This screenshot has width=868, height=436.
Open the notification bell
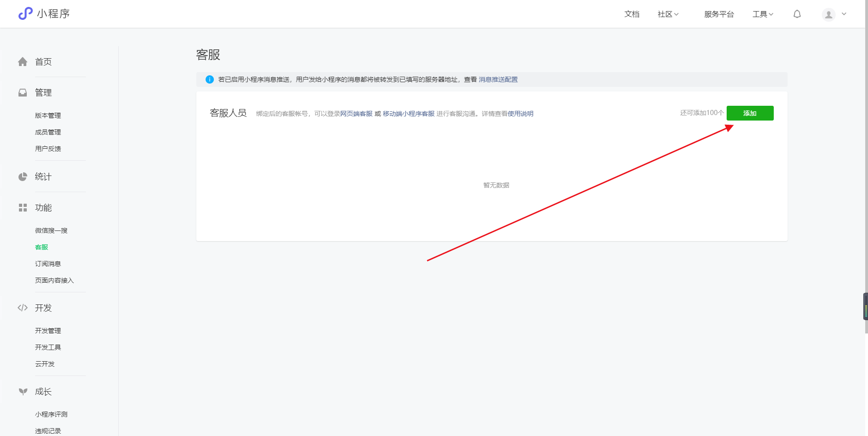click(x=797, y=14)
